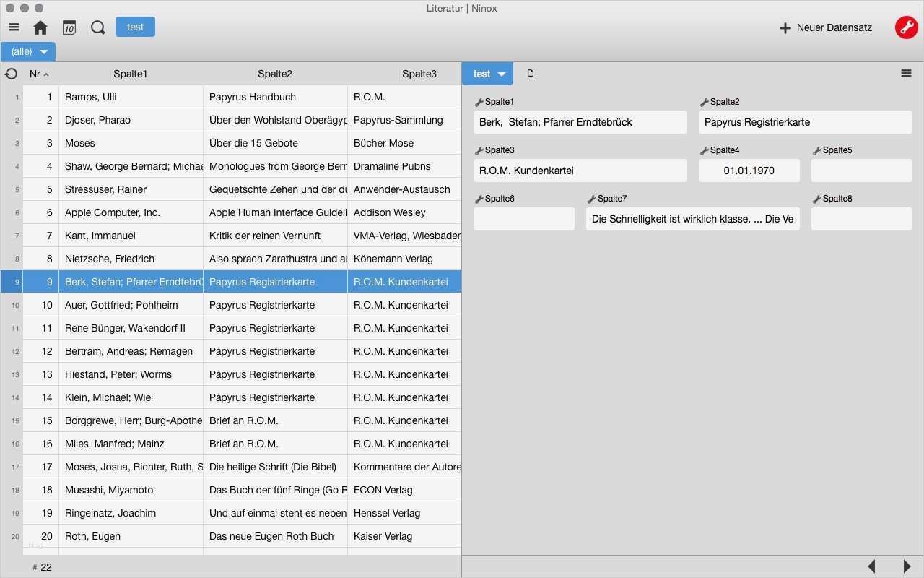Go to previous record arrow

[x=871, y=566]
